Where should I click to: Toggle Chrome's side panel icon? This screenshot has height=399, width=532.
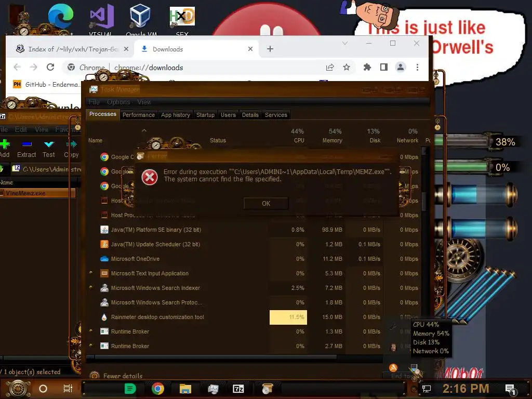point(384,67)
